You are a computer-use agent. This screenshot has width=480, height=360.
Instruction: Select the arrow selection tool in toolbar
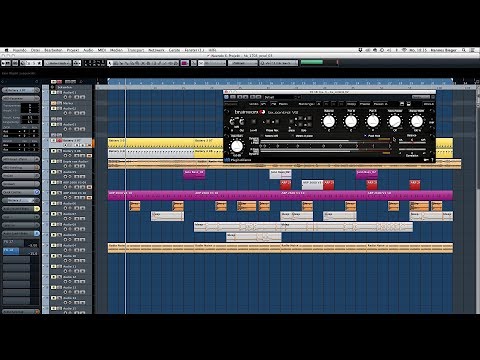coord(110,63)
